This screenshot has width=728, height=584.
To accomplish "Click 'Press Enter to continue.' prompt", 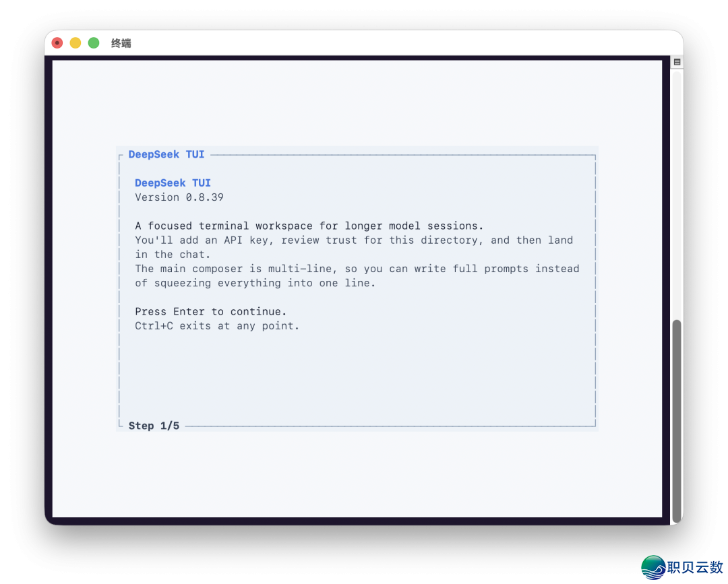I will [x=211, y=312].
